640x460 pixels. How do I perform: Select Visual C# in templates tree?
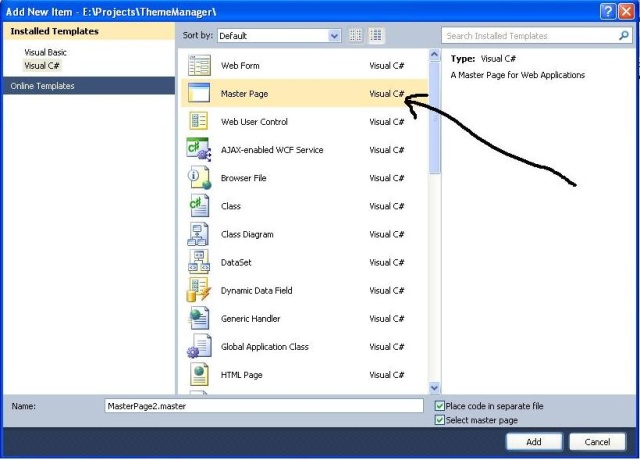[x=42, y=65]
